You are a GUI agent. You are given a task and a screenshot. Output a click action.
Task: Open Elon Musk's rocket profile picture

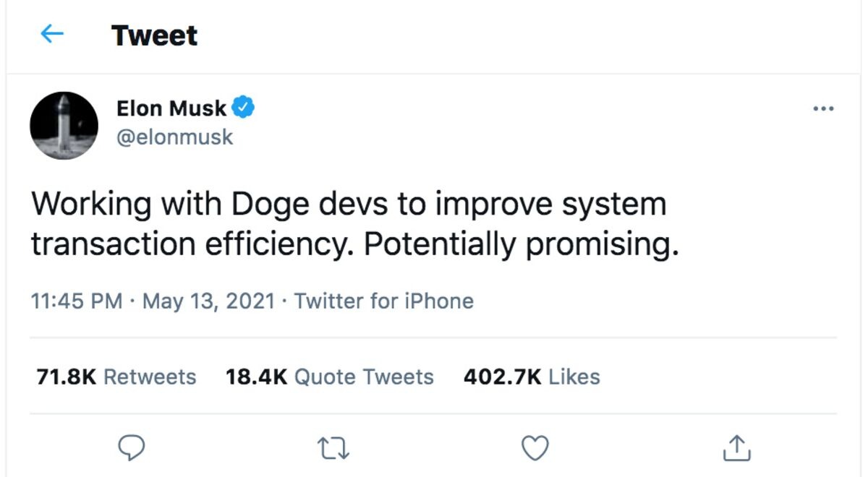tap(64, 125)
